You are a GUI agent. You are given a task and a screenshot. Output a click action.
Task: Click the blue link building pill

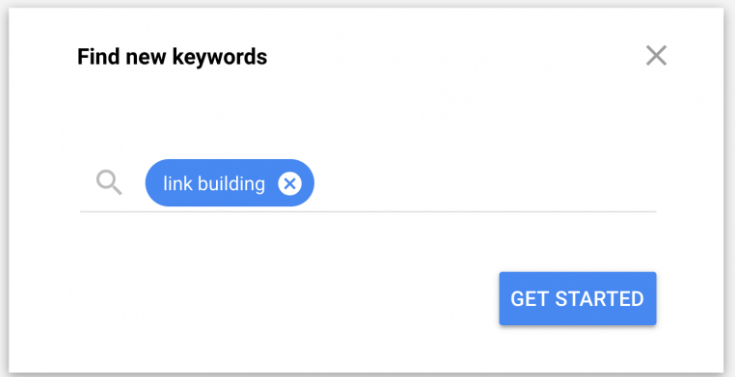pyautogui.click(x=230, y=183)
